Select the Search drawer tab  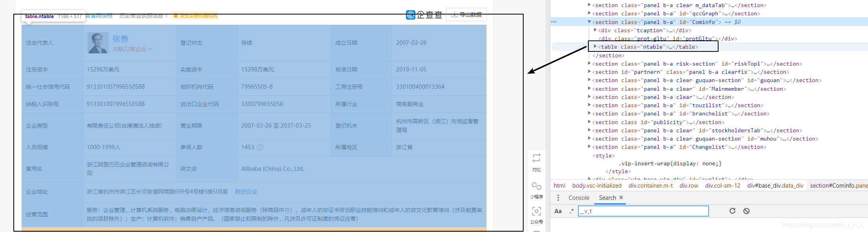[x=607, y=198]
